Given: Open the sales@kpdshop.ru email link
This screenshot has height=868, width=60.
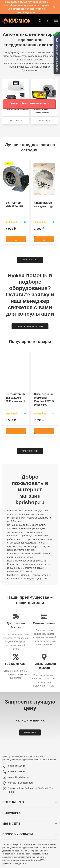Looking at the screenshot, I should click(19, 777).
